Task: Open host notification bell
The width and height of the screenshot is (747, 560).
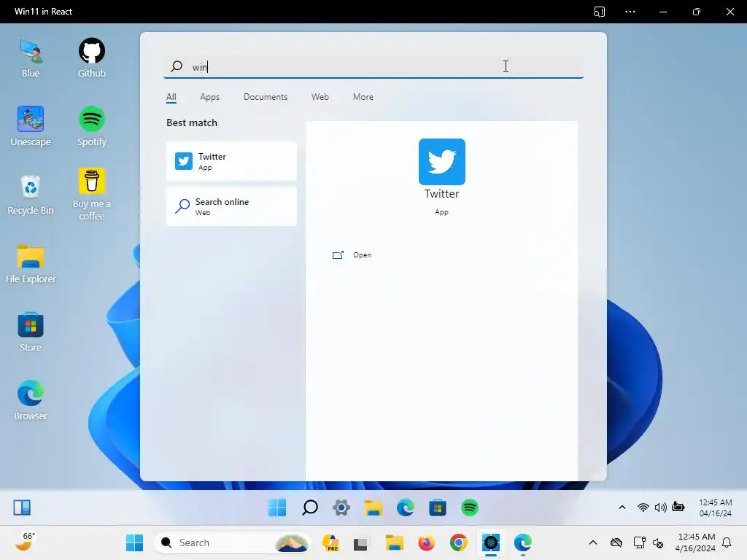Action: click(727, 542)
